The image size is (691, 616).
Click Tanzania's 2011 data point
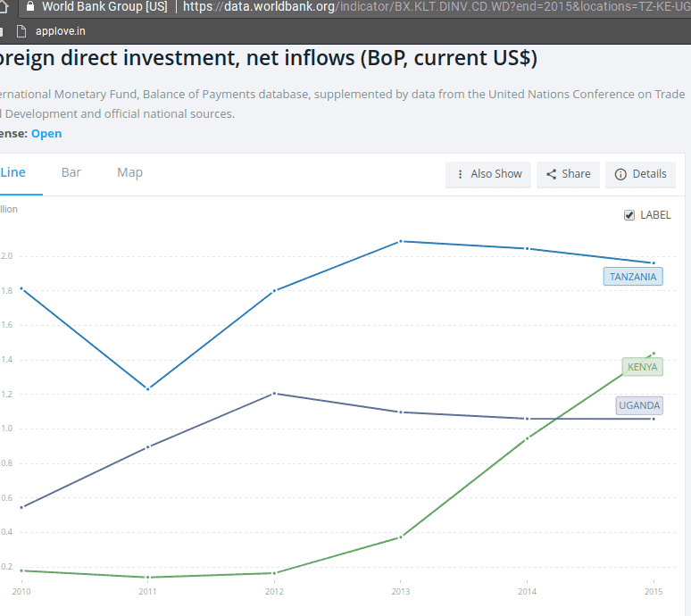[147, 389]
